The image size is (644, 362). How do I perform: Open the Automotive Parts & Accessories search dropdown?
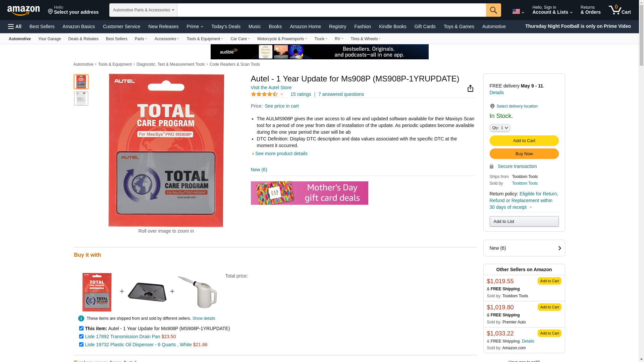[x=143, y=10]
